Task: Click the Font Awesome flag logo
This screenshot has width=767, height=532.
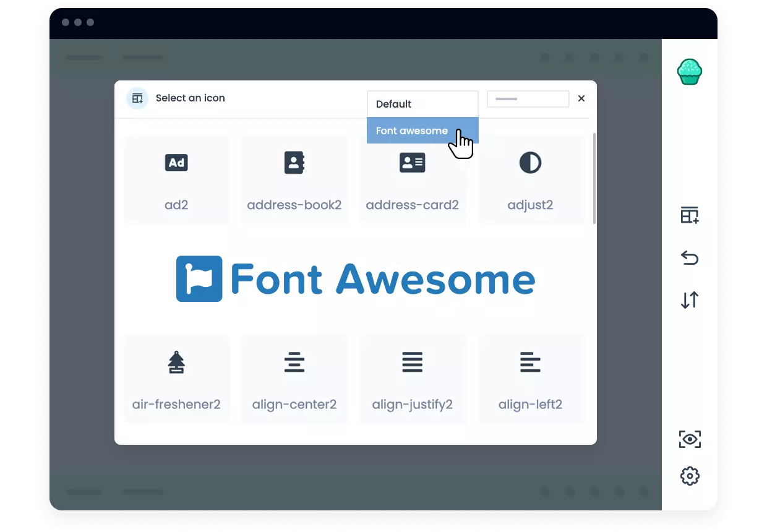Action: (x=199, y=279)
